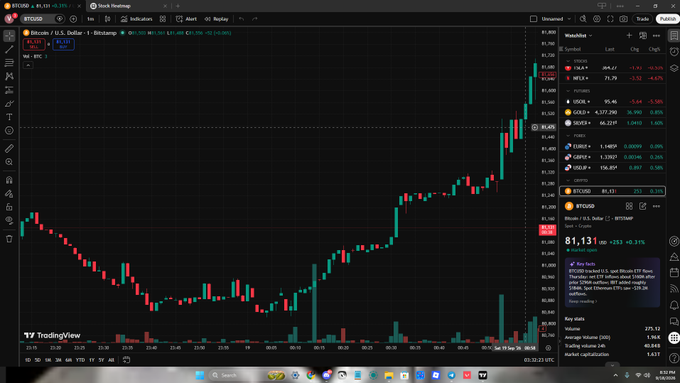This screenshot has height=383, width=680.
Task: Collapse the STOCKS watchlist section
Action: click(x=568, y=61)
